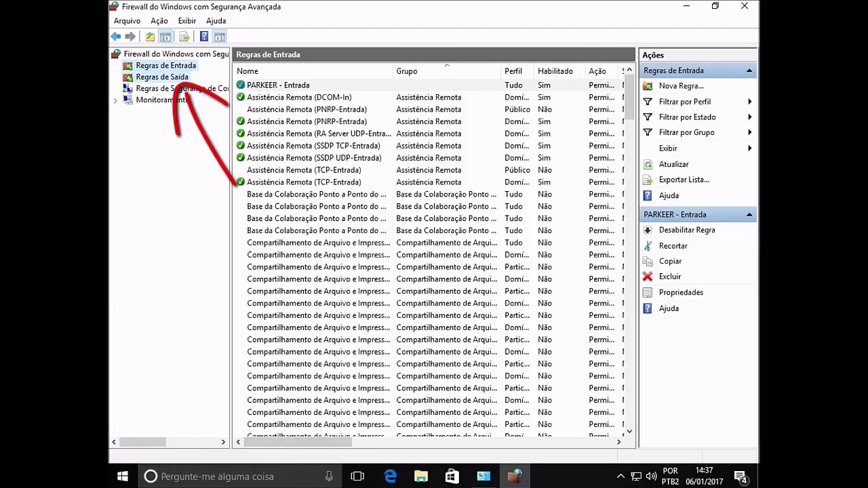This screenshot has width=868, height=488.
Task: Click the red Excluir X icon
Action: pyautogui.click(x=648, y=277)
